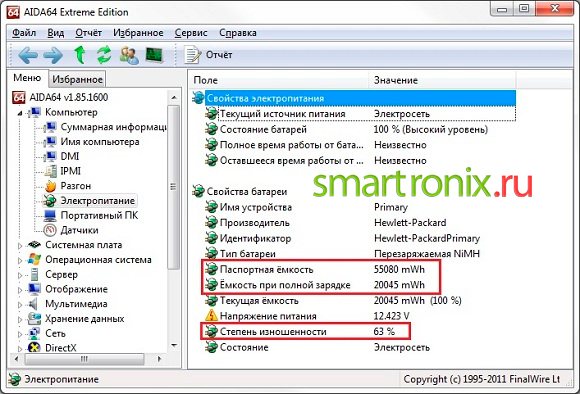Viewport: 580px width, 394px height.
Task: Expand the Хранение данных node
Action: 20,319
